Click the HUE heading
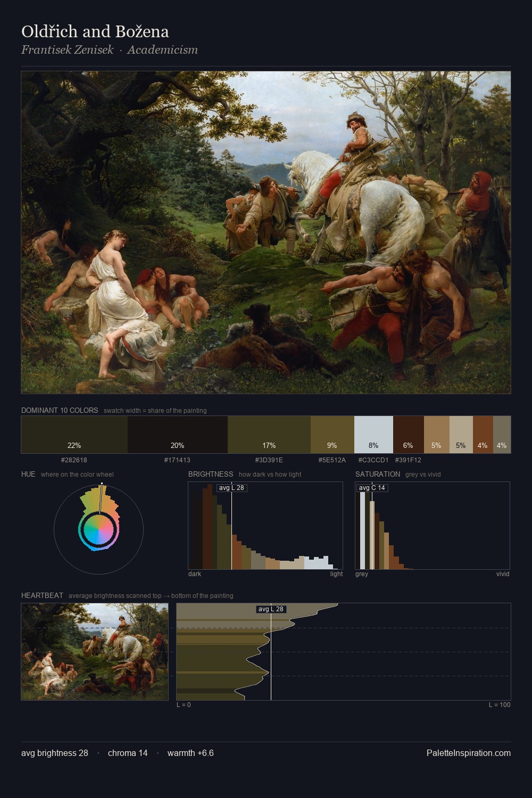 click(x=28, y=475)
